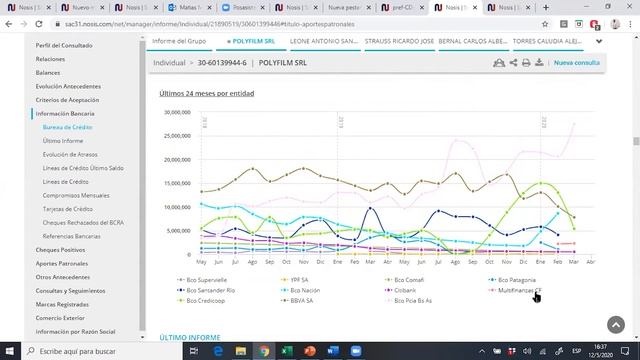This screenshot has height=360, width=640.
Task: Open the monitoring icon next to share
Action: 499,63
